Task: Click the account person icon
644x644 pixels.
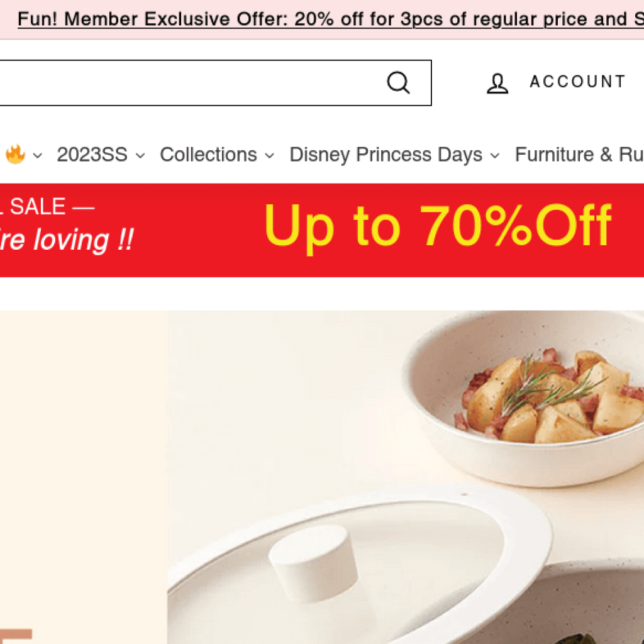Action: [x=497, y=84]
